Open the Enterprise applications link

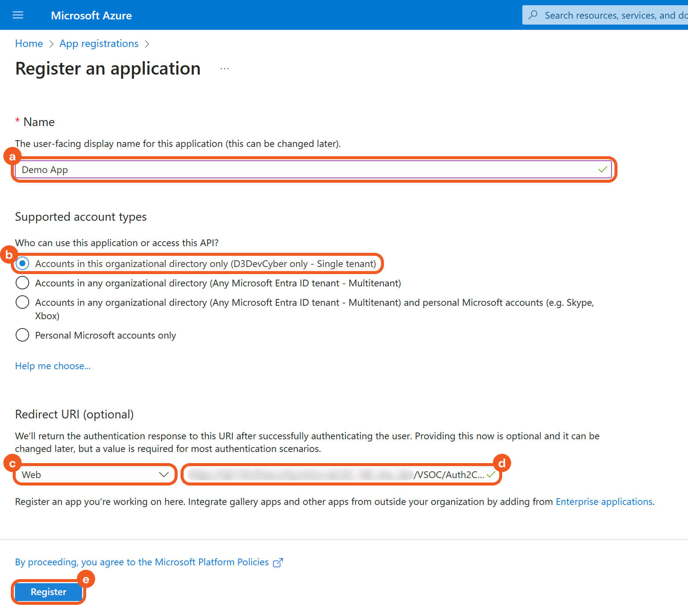coord(604,502)
